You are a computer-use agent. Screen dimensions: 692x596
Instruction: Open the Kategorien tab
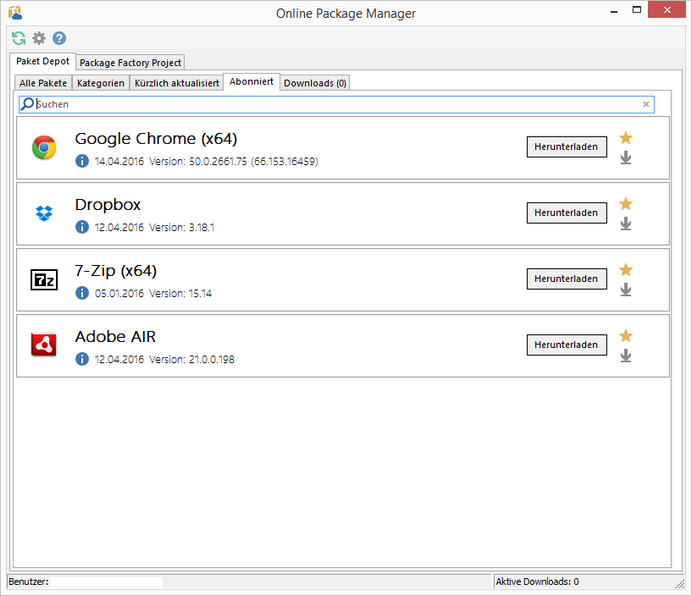point(101,83)
